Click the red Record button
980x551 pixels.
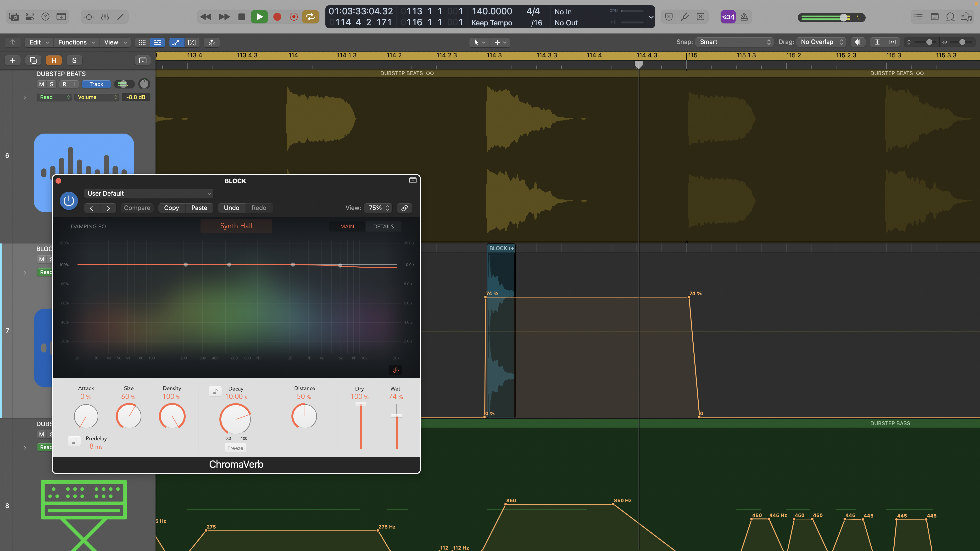[277, 17]
